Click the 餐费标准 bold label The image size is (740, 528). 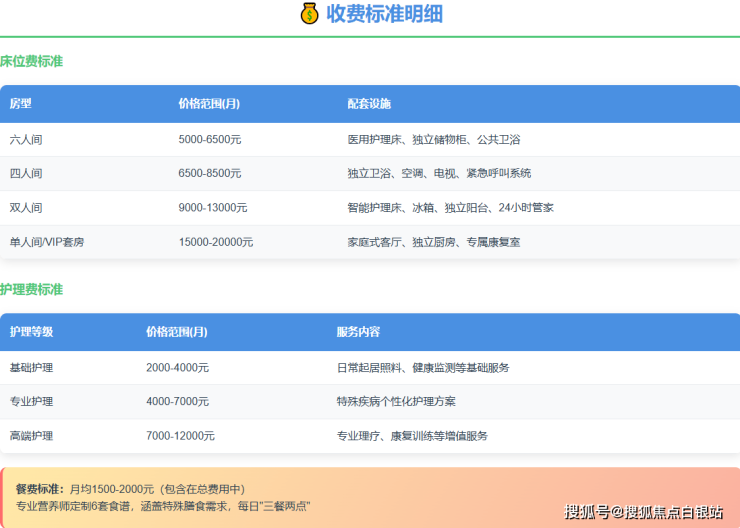click(x=41, y=489)
